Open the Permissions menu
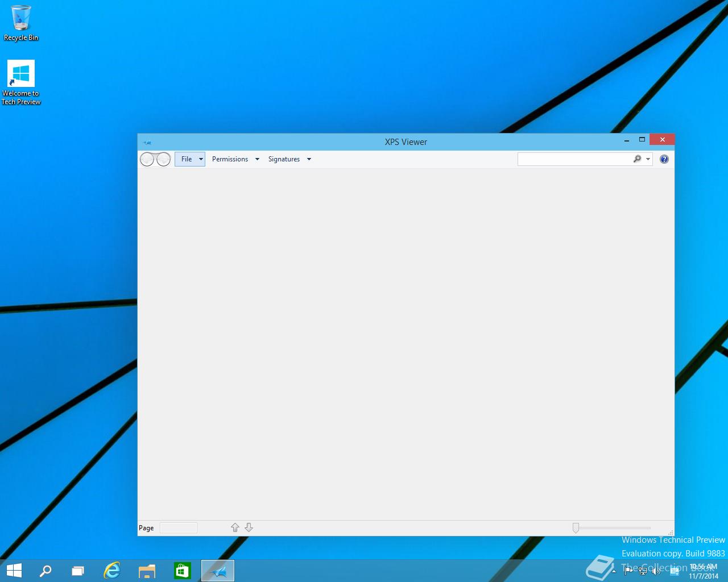 230,159
